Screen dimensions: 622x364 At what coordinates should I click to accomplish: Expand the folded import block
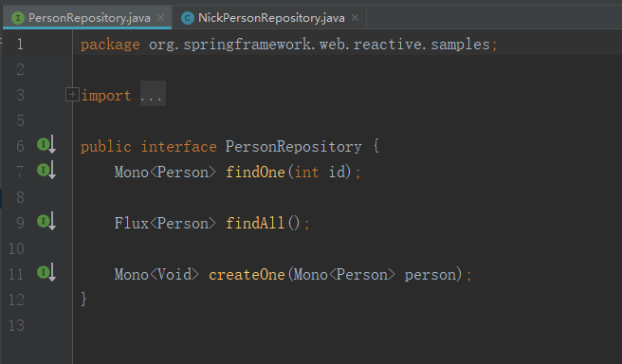point(72,95)
